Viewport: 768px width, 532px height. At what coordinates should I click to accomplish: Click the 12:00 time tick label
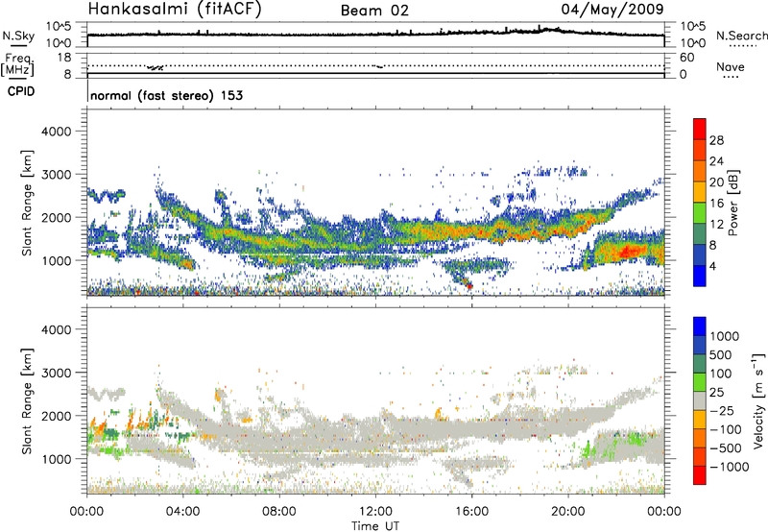375,512
